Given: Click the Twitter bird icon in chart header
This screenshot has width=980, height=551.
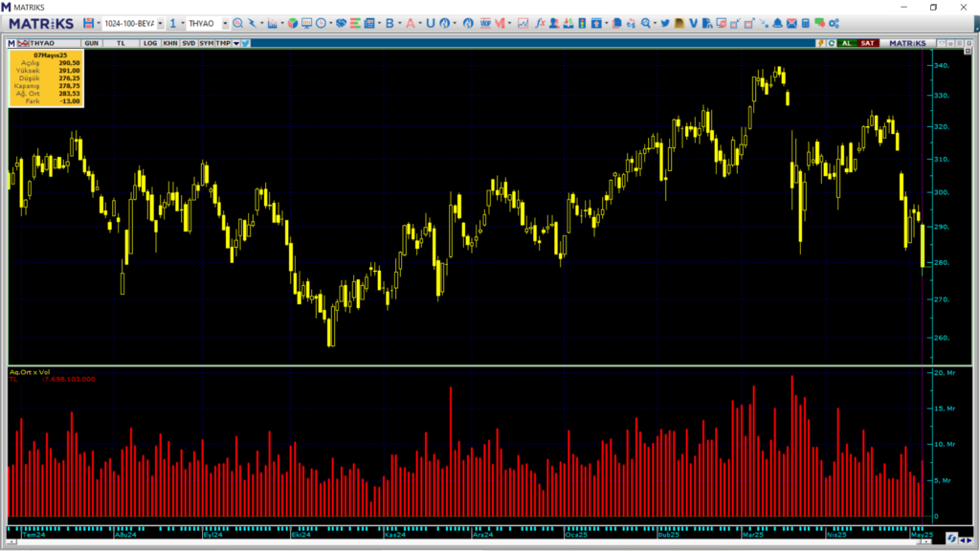Looking at the screenshot, I should tap(246, 43).
